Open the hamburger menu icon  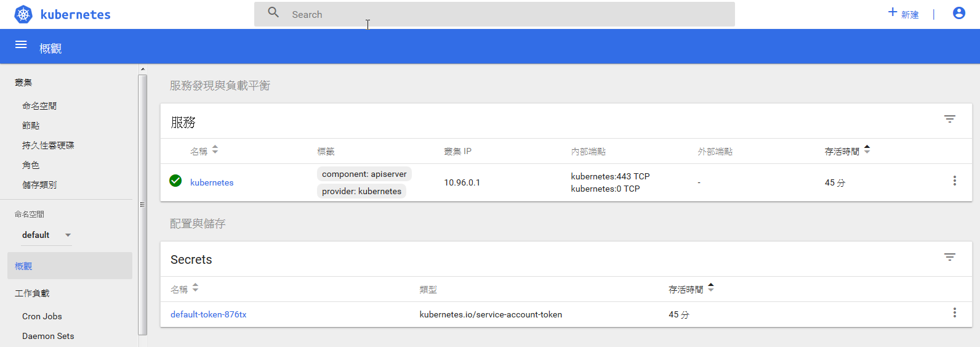pos(21,44)
